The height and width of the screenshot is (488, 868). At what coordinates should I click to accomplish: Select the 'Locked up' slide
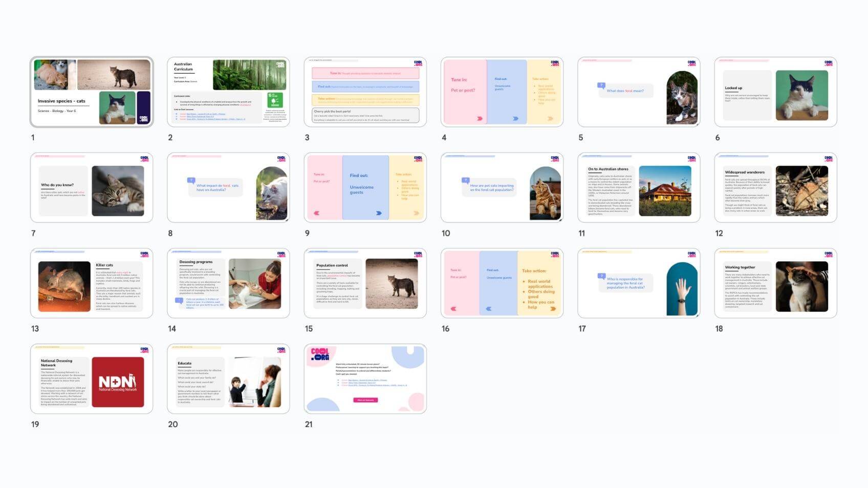point(775,92)
